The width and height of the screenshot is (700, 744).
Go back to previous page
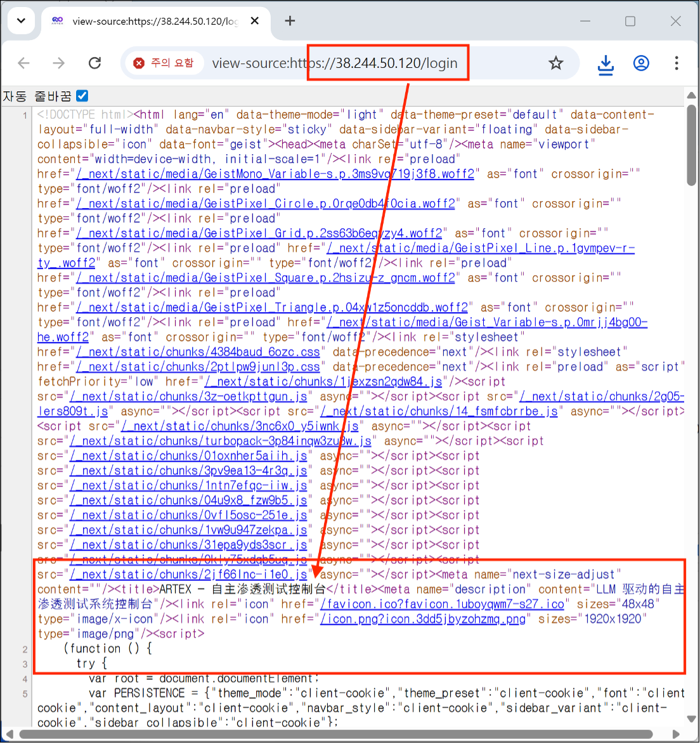[23, 63]
